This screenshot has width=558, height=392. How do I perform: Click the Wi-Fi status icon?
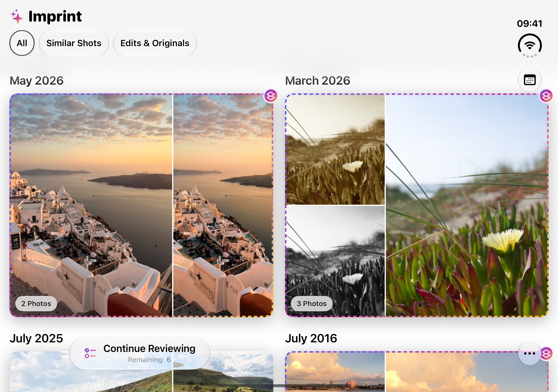(x=530, y=46)
